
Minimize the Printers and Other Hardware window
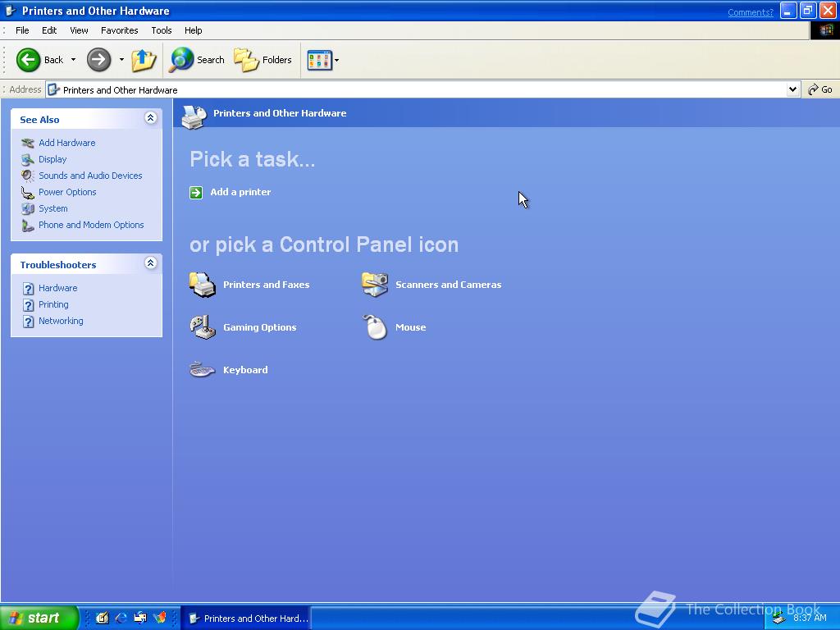[x=788, y=11]
